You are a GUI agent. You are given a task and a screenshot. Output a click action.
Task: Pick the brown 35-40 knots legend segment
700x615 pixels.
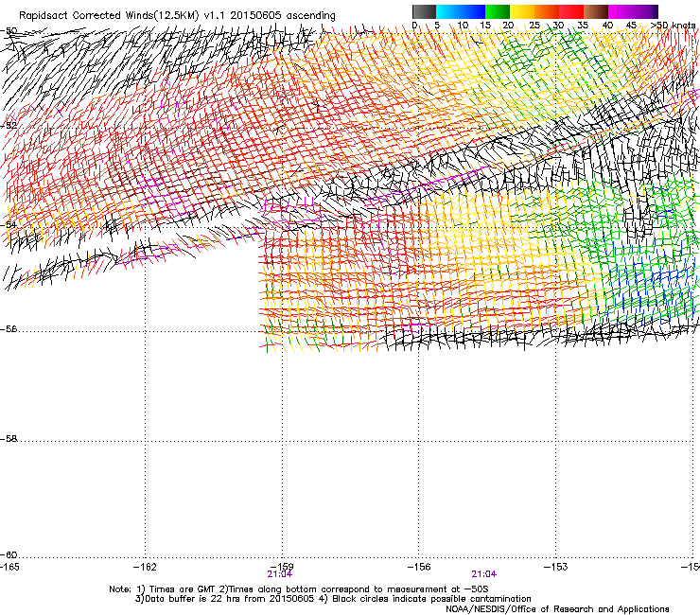pyautogui.click(x=596, y=11)
